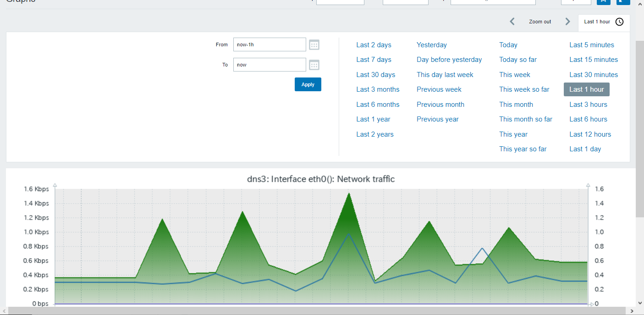Choose Day before yesterday range
The width and height of the screenshot is (644, 315).
(449, 60)
